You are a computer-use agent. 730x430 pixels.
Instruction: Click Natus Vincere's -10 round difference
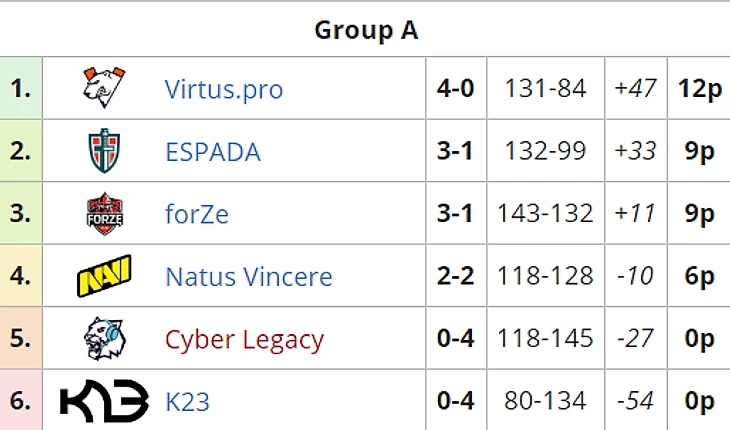point(635,277)
